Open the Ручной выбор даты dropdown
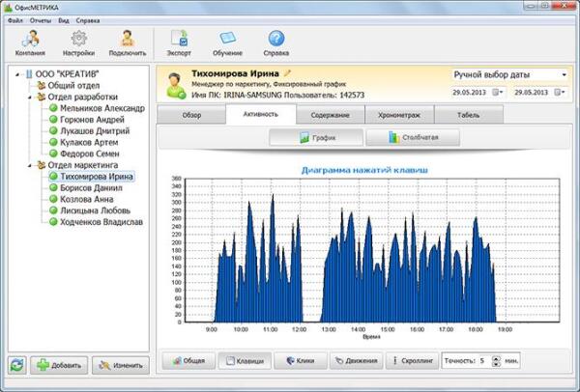Image resolution: width=580 pixels, height=392 pixels. 509,74
